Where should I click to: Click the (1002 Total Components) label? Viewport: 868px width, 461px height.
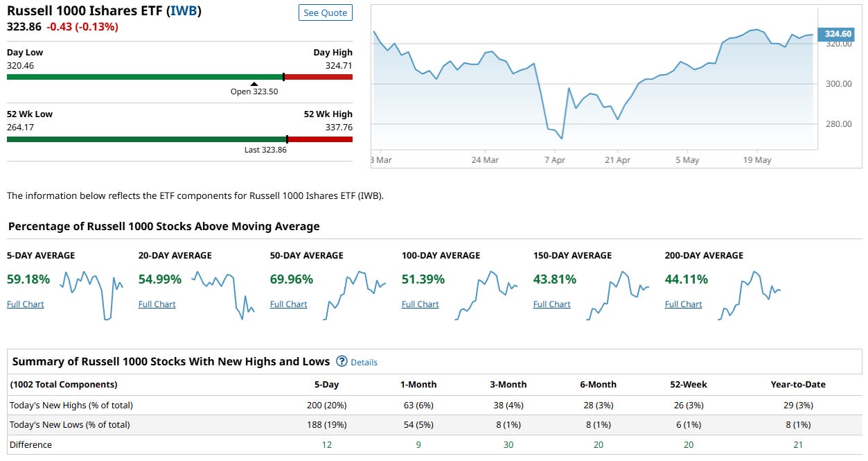pos(64,384)
